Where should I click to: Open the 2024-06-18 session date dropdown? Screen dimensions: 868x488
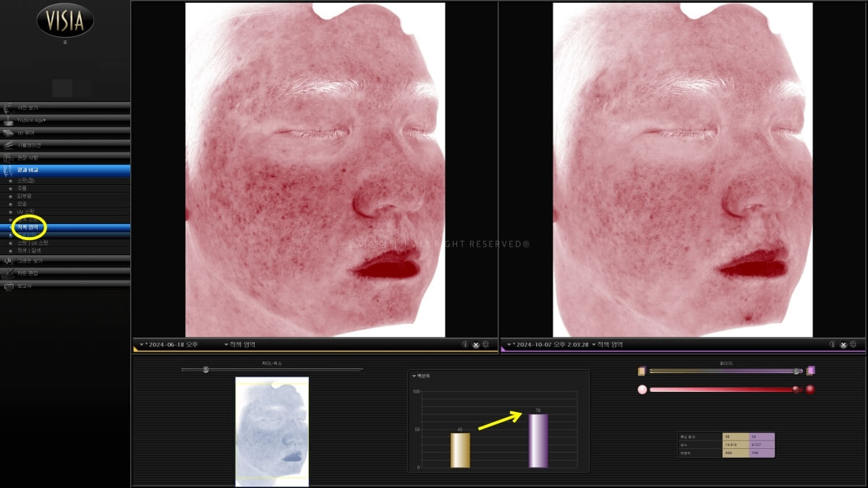tap(169, 345)
